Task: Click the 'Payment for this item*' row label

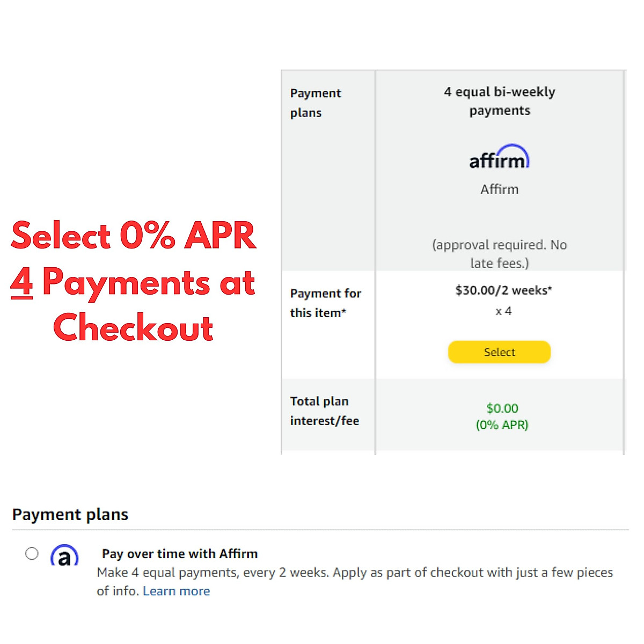Action: (325, 303)
